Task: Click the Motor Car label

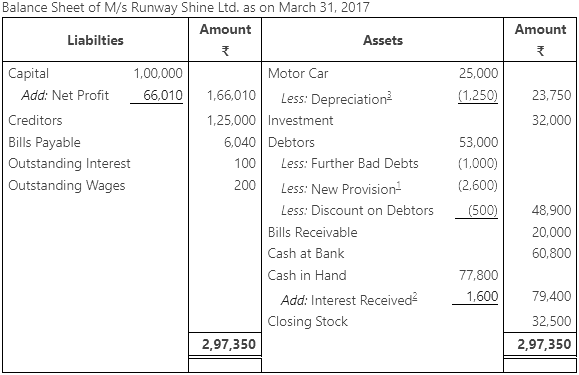Action: point(298,73)
